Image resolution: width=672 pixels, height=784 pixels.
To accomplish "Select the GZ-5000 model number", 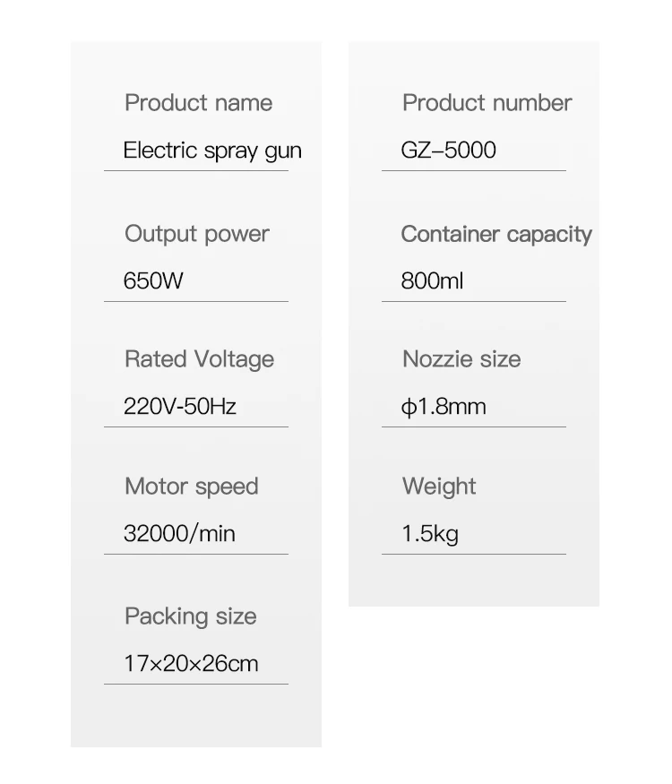I will tap(448, 151).
